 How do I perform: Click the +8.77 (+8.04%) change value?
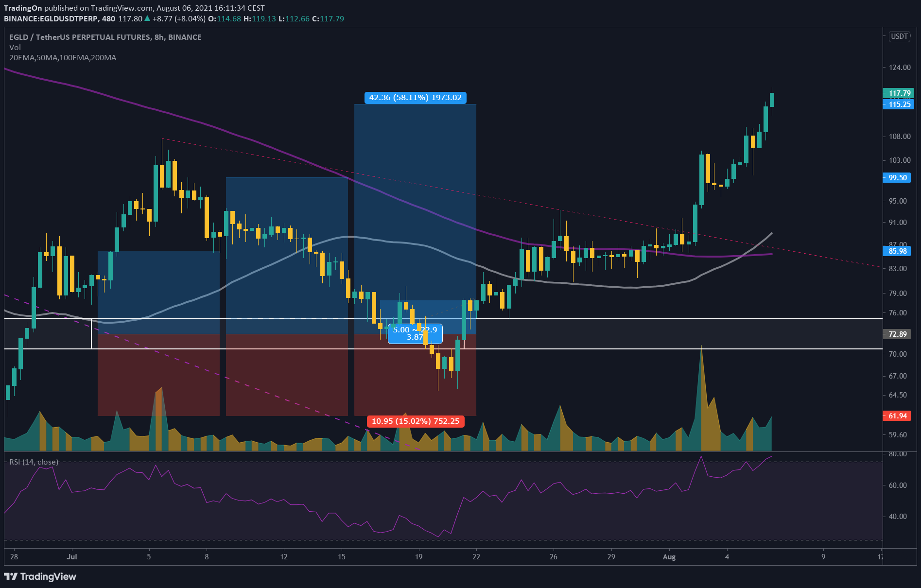point(179,18)
